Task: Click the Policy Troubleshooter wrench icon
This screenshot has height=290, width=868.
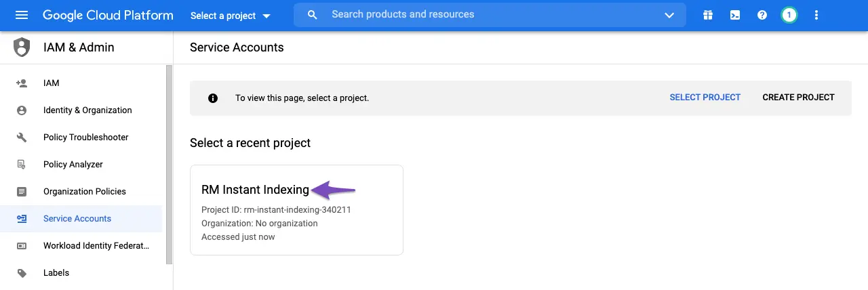Action: point(22,138)
